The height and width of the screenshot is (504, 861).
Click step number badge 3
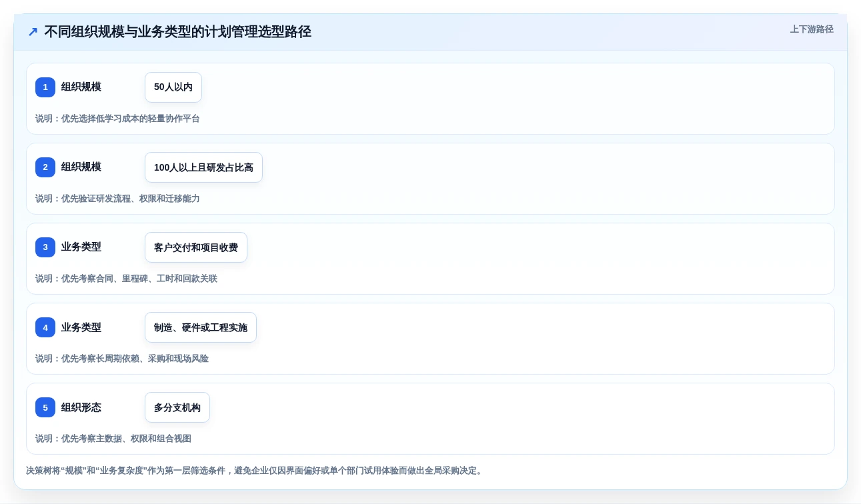[x=45, y=247]
